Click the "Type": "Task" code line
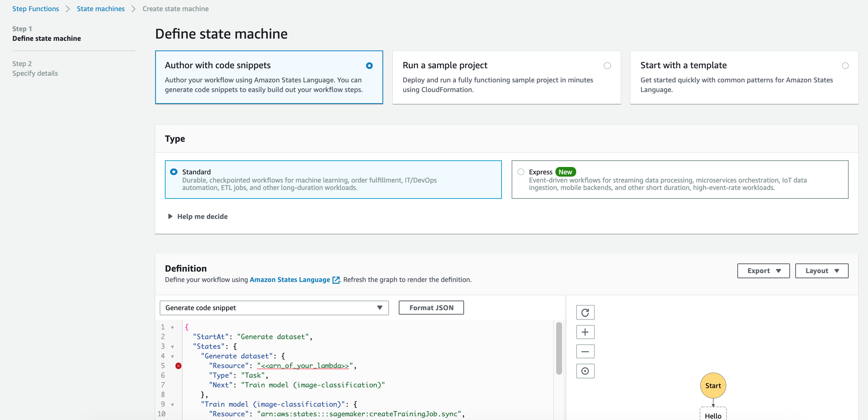 pos(238,375)
